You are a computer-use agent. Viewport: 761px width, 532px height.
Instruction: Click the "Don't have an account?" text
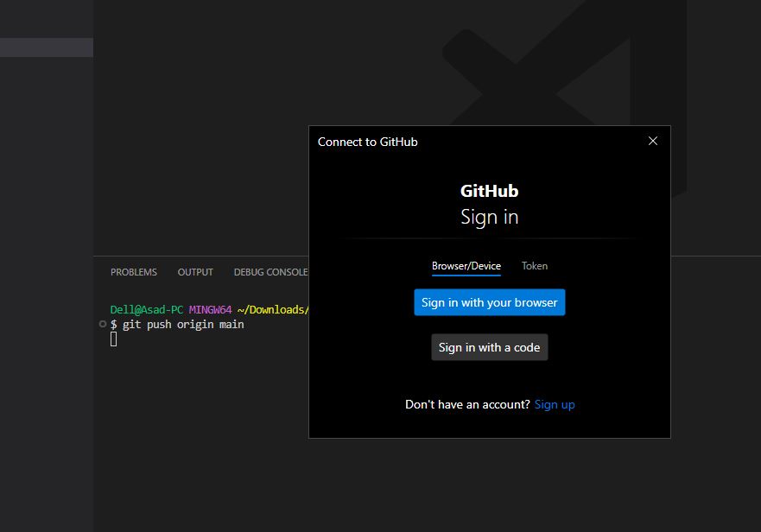pyautogui.click(x=467, y=404)
